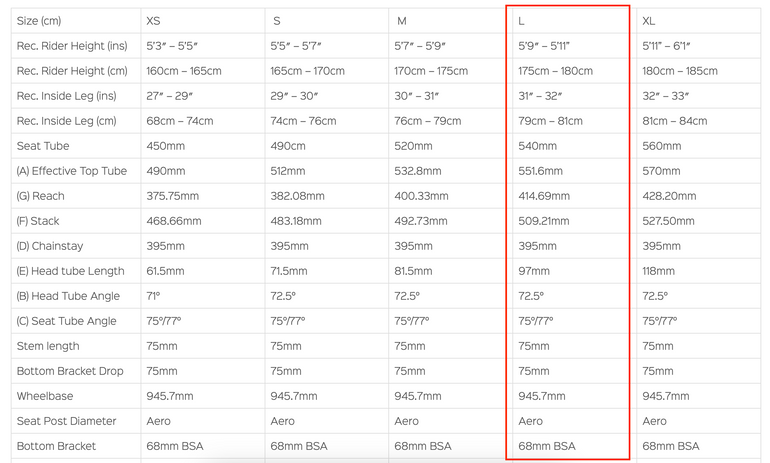The image size is (770, 463).
Task: Select the 509.21mm stack value
Action: tap(544, 221)
